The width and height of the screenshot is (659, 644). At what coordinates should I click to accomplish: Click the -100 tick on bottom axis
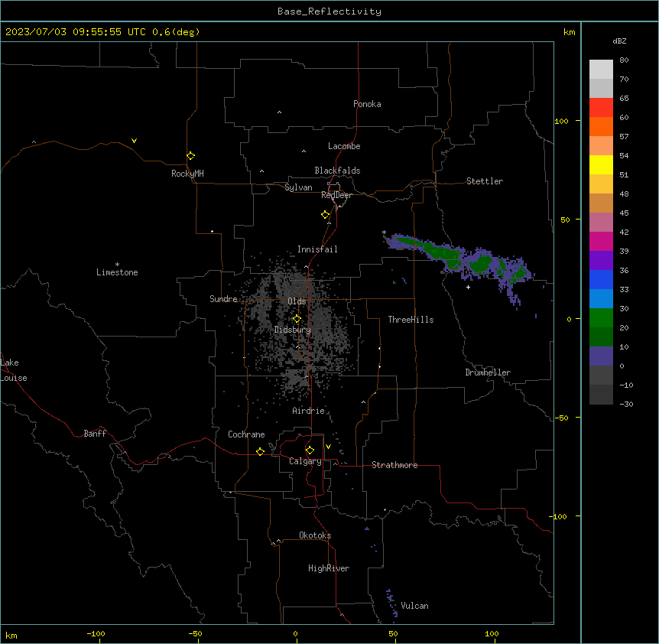96,634
